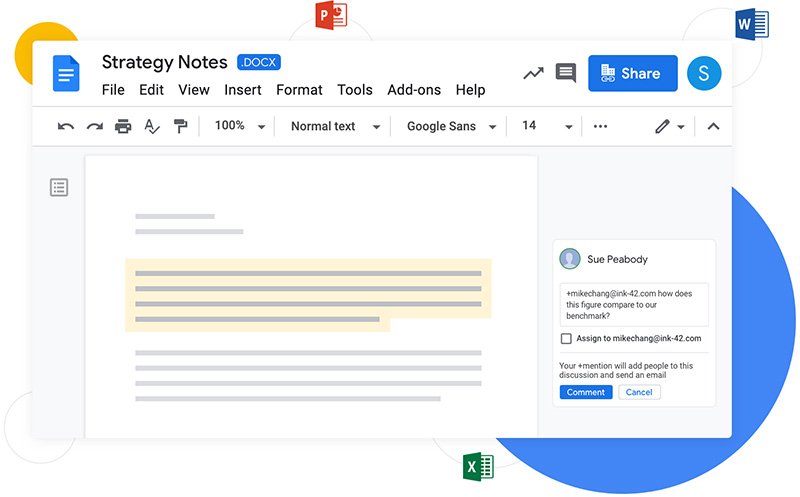Click the Strategy Notes document title

tap(165, 62)
